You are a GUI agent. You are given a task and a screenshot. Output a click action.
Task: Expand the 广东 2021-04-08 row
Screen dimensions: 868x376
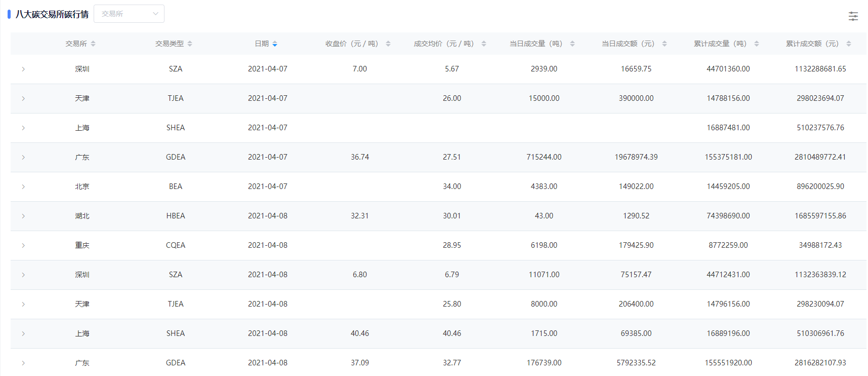(23, 363)
